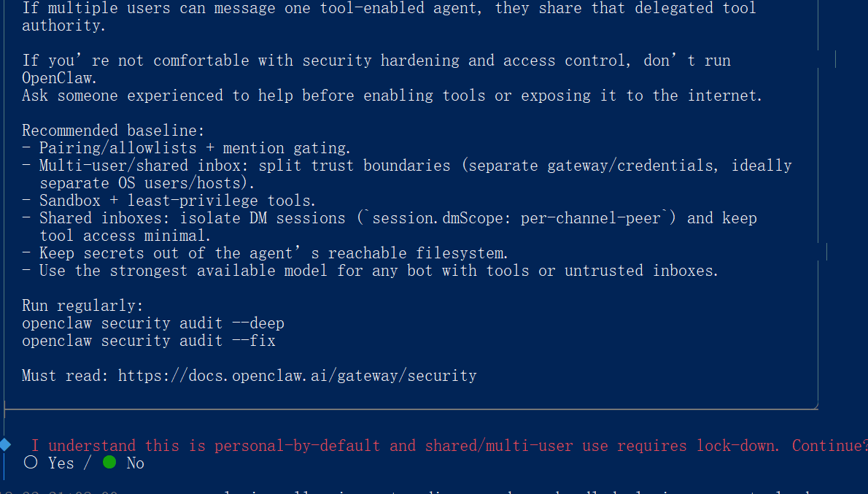Click the box corner below the security link
The height and width of the screenshot is (494, 868).
(813, 405)
